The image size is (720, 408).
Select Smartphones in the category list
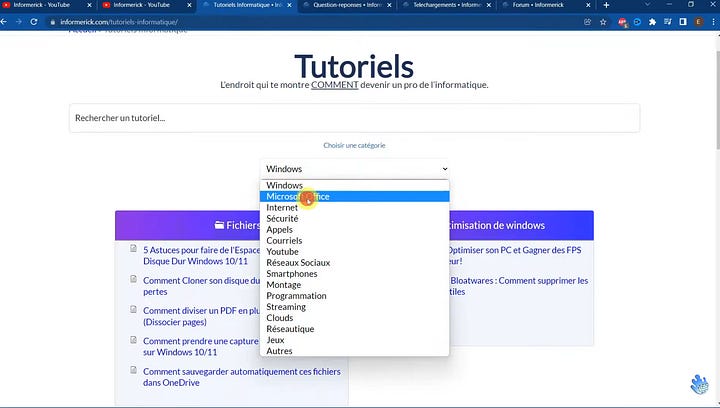tap(354, 274)
